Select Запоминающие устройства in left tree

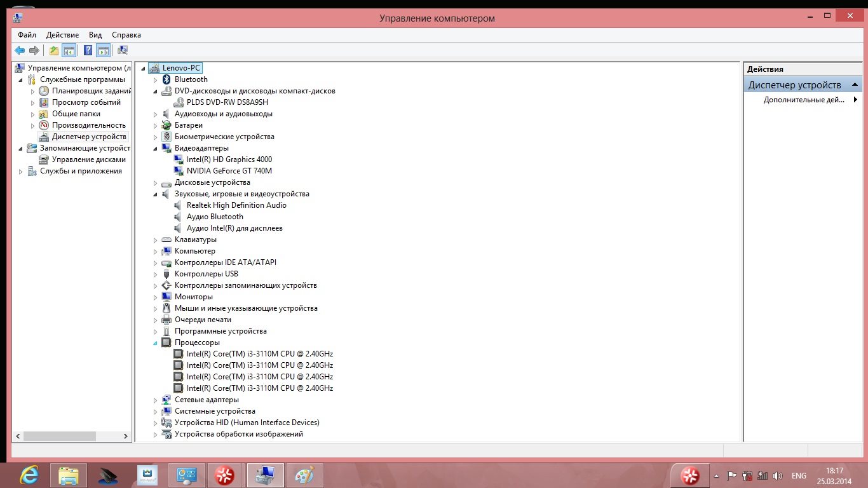85,148
